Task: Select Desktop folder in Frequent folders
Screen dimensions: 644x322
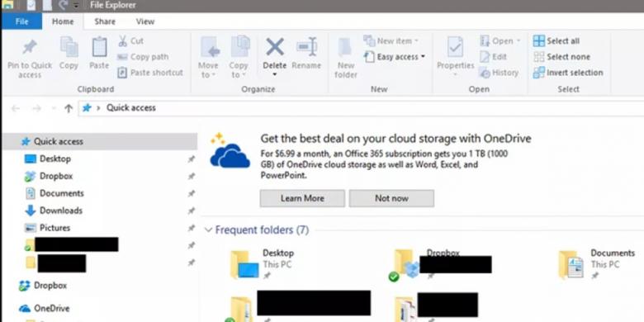Action: tap(263, 264)
